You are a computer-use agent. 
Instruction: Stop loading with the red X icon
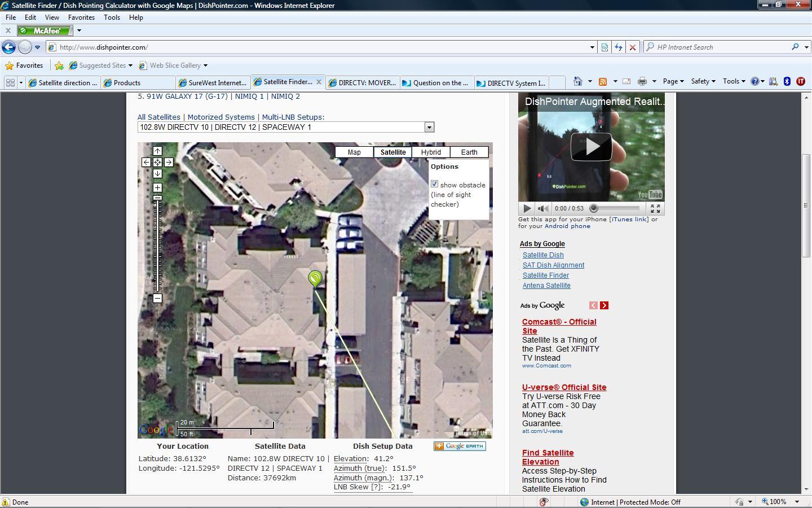click(633, 47)
